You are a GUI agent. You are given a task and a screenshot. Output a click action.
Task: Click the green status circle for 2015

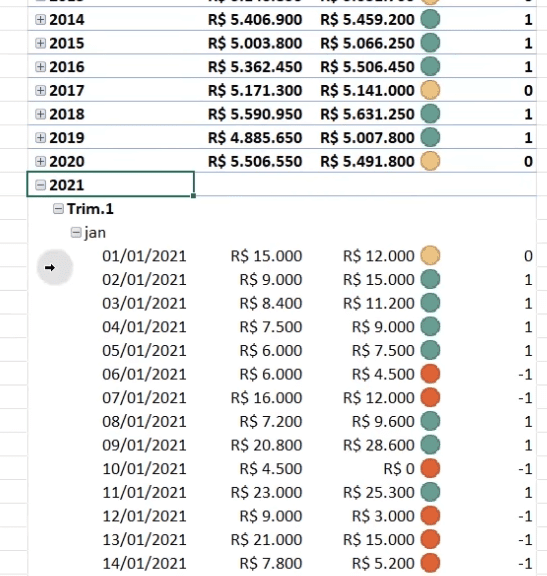coord(430,43)
